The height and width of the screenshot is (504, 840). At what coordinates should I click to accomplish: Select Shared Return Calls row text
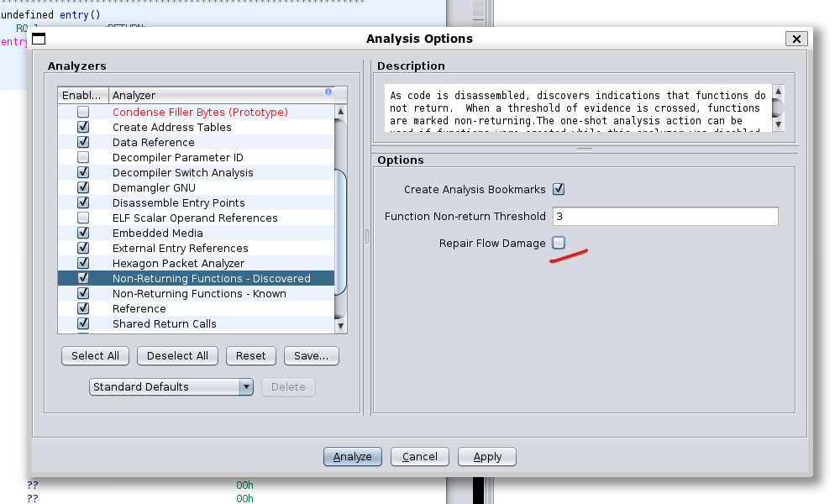point(165,324)
